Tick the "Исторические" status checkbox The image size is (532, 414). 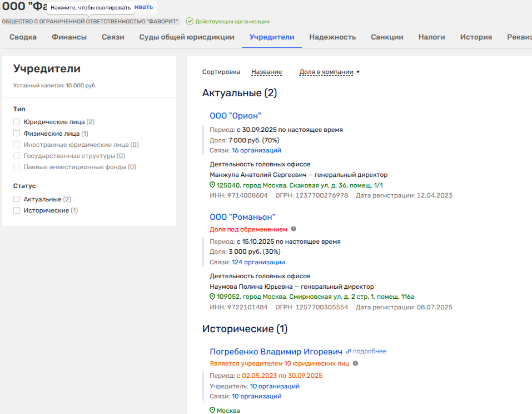pos(17,210)
